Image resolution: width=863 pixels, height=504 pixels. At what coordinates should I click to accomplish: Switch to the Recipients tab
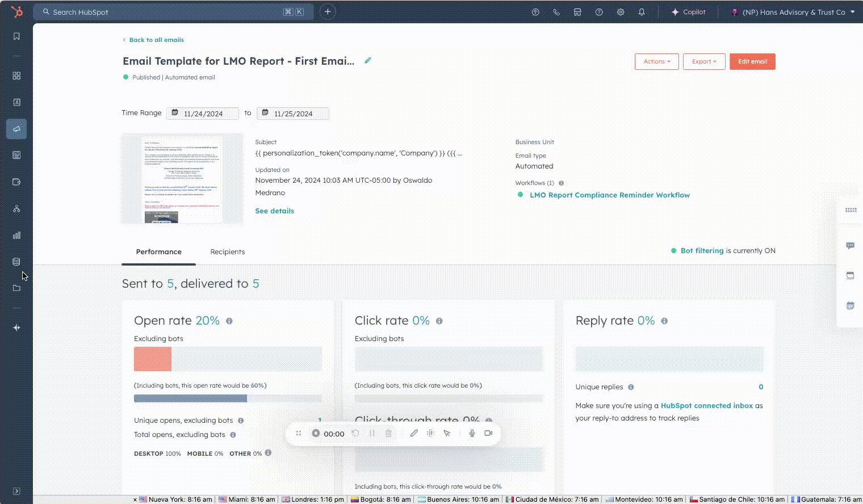tap(227, 251)
